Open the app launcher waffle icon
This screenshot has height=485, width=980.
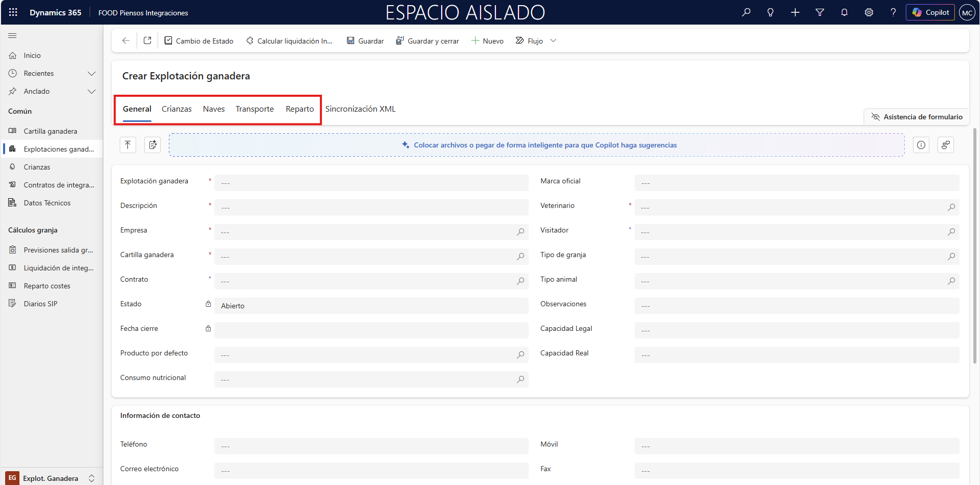point(13,12)
